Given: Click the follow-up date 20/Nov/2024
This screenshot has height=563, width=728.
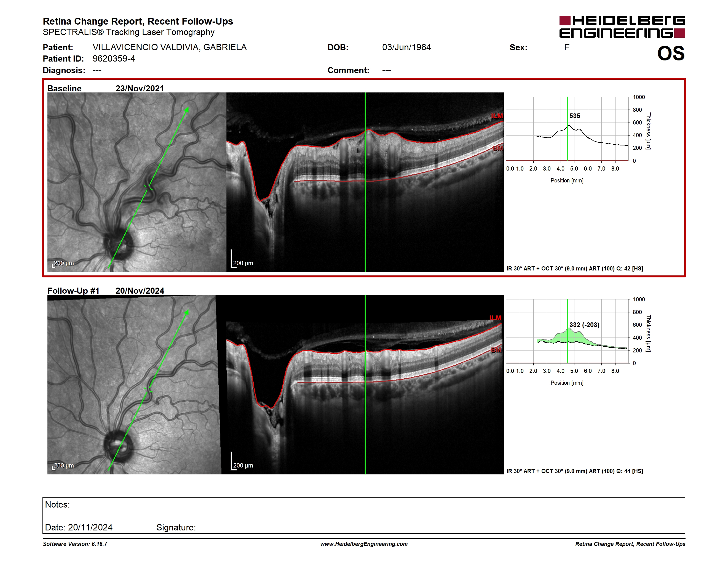Looking at the screenshot, I should click(140, 291).
